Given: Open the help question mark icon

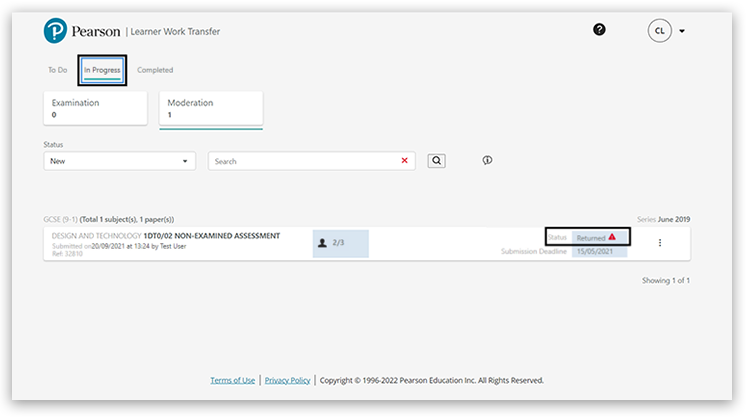Looking at the screenshot, I should (599, 30).
